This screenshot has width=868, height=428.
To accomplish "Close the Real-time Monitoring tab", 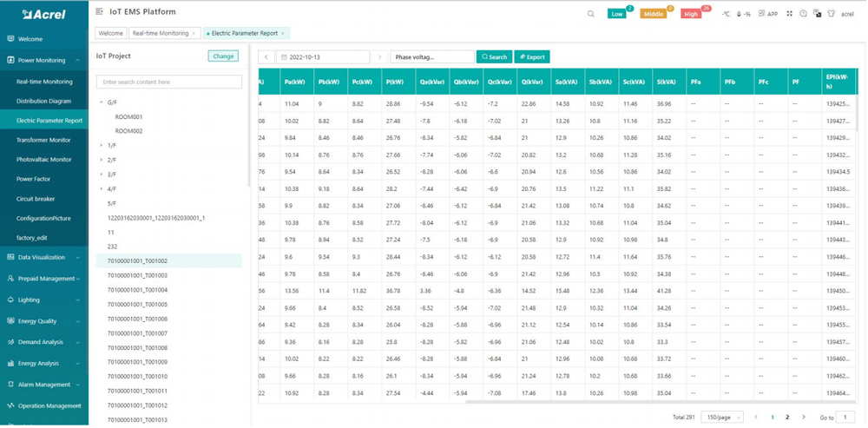I will coord(194,34).
